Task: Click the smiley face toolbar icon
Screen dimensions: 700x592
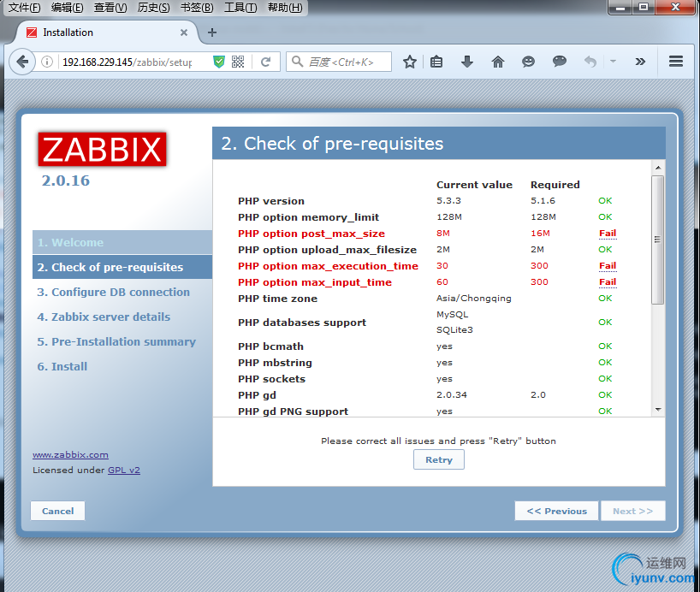Action: 528,62
